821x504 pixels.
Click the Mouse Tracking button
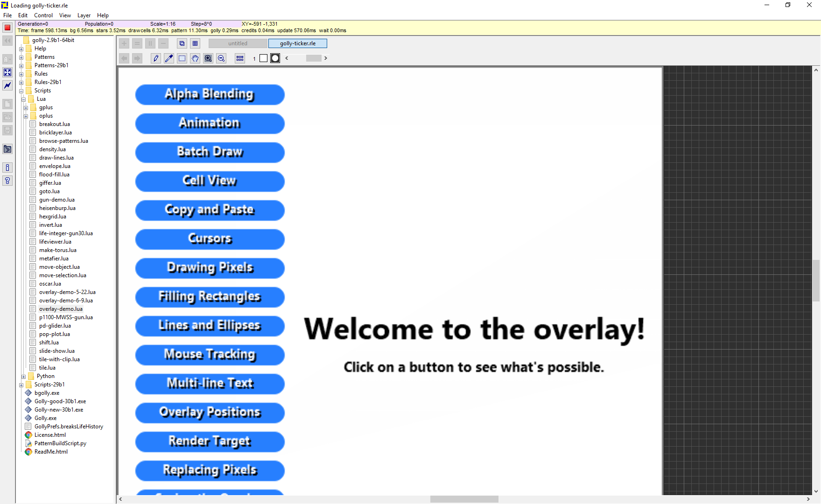210,355
